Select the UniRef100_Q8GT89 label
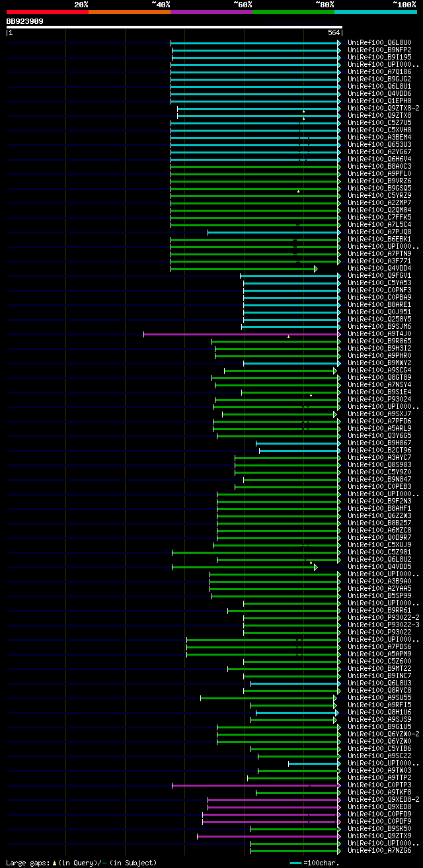Image resolution: width=423 pixels, height=868 pixels. [x=379, y=378]
